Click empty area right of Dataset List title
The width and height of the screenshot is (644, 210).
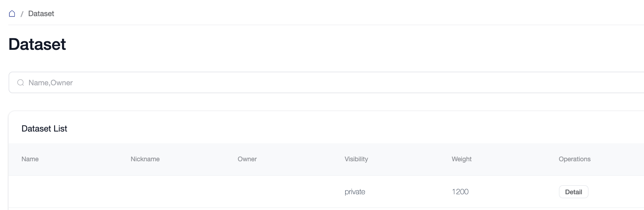click(323, 129)
